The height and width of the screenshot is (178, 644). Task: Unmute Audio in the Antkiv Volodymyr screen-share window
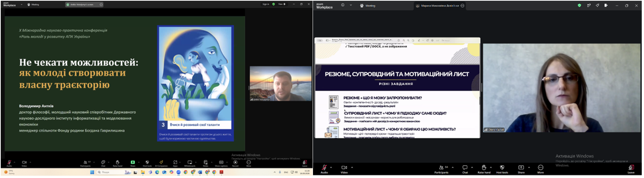pos(9,163)
